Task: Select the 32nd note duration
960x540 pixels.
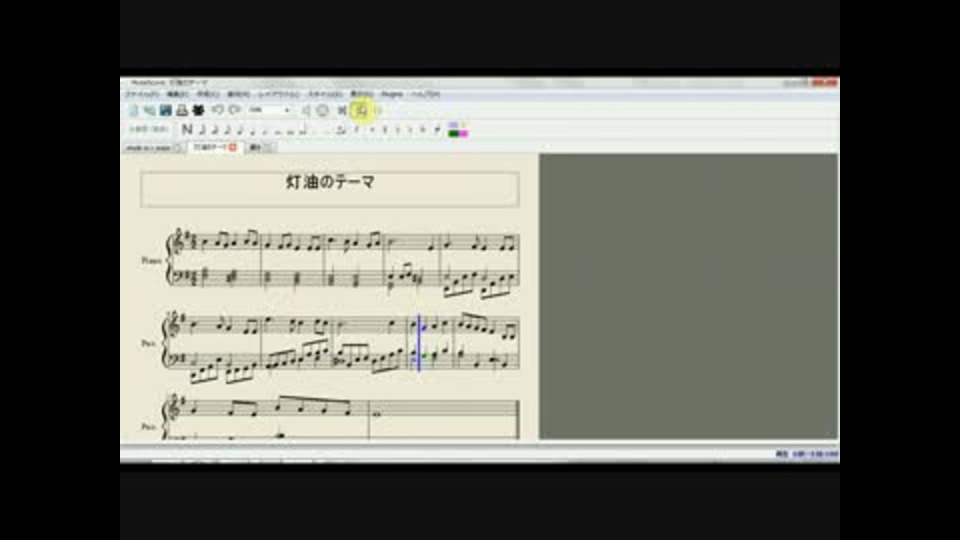Action: click(215, 129)
